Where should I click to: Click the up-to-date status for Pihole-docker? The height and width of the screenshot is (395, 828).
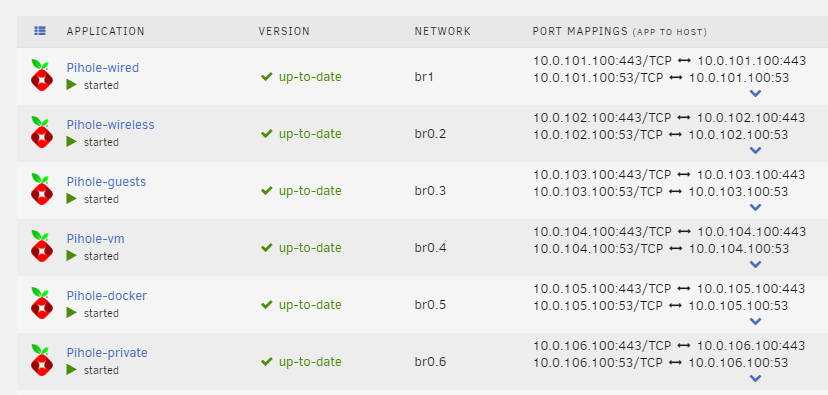(x=301, y=305)
